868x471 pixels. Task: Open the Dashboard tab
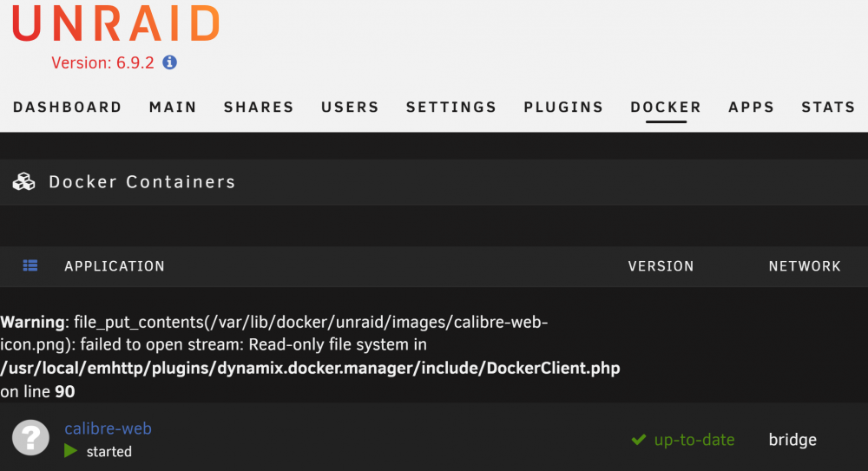point(67,107)
